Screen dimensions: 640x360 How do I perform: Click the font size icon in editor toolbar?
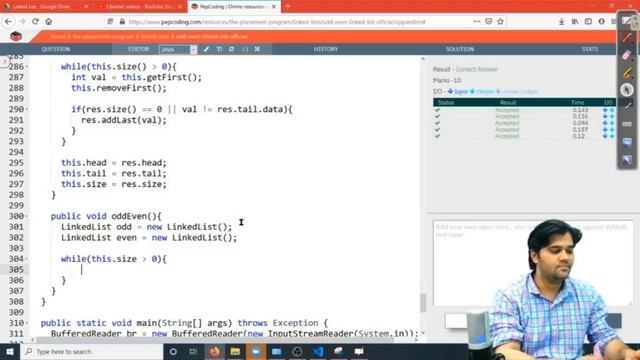pyautogui.click(x=219, y=49)
